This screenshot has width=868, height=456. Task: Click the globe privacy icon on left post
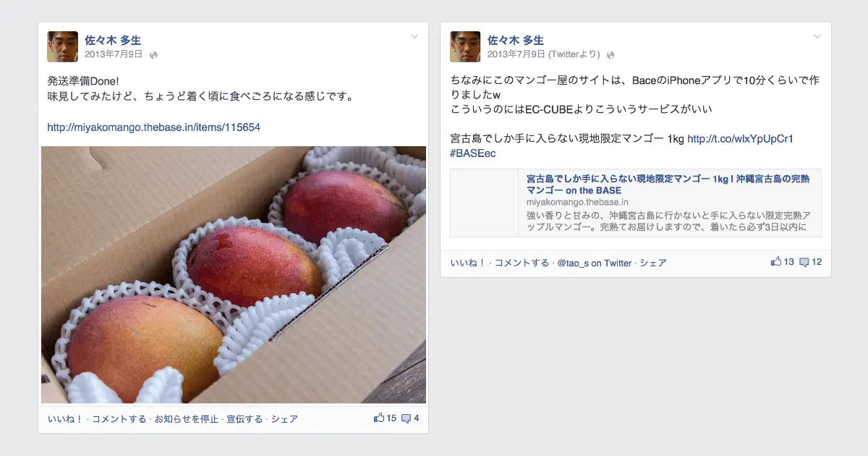coord(153,54)
